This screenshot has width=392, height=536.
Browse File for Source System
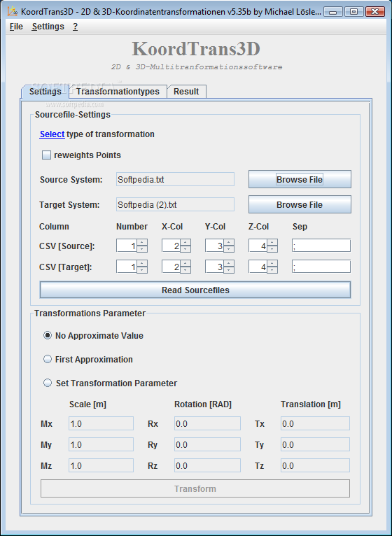coord(300,179)
